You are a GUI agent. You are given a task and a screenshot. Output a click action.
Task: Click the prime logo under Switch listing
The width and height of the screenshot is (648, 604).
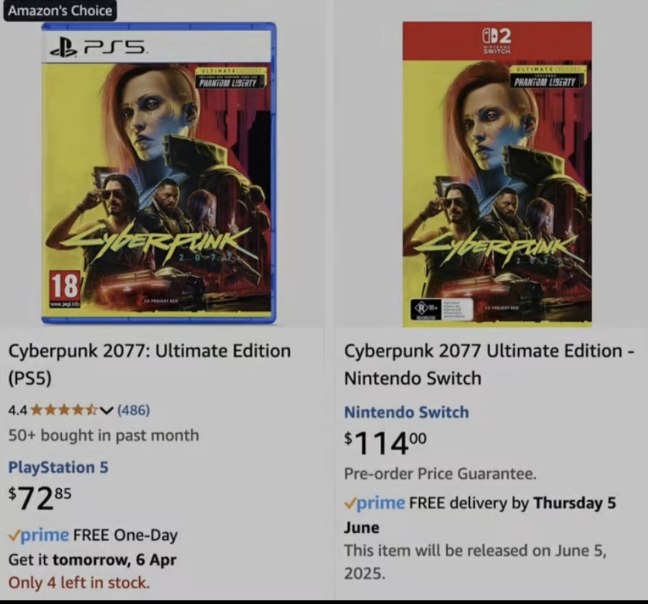coord(374,503)
